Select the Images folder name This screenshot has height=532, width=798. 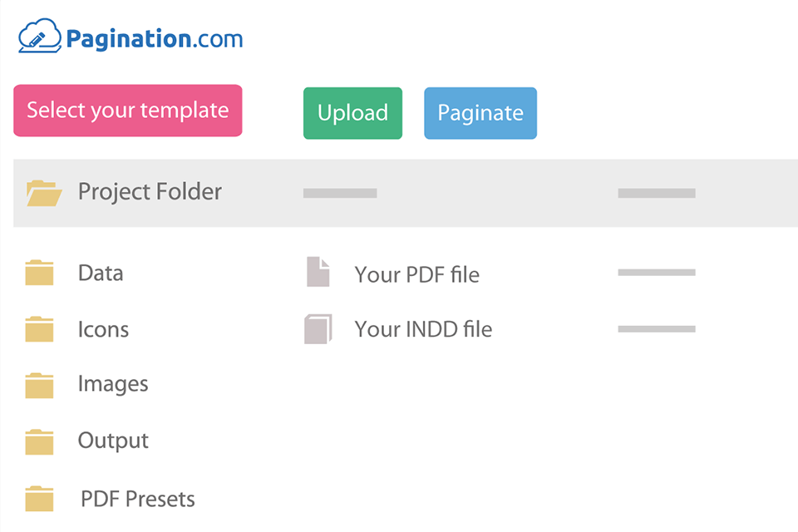(113, 385)
